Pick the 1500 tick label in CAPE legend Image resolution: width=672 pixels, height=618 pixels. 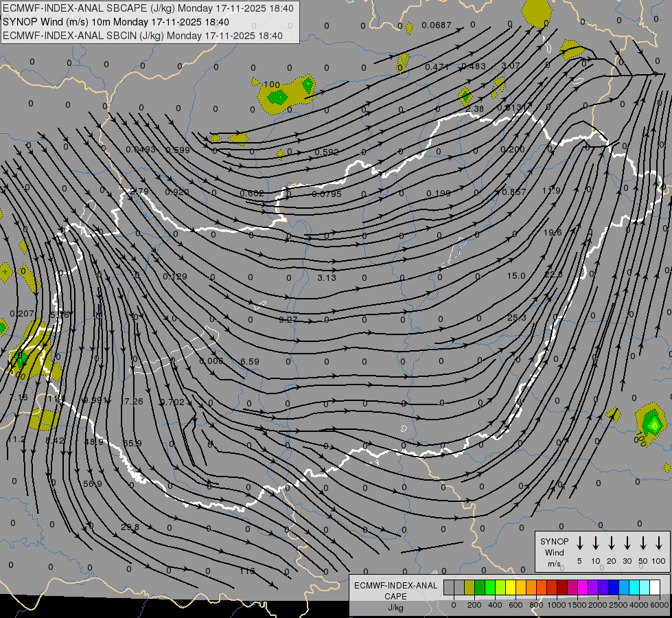577,605
